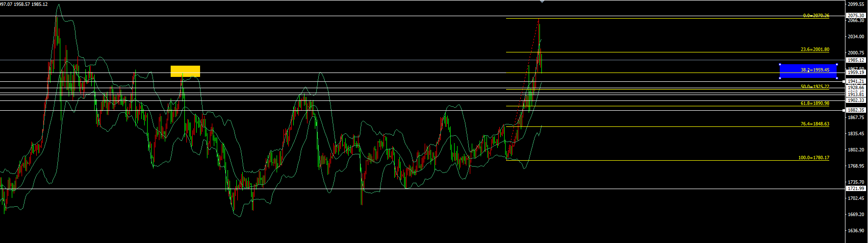Click the current price tag 1985.12
This screenshot has width=868, height=243.
pos(856,60)
